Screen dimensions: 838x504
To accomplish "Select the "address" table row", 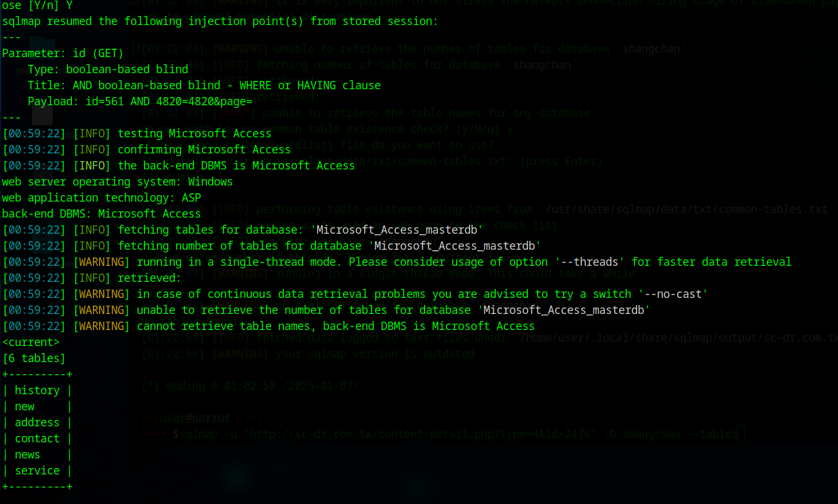I will coord(37,422).
